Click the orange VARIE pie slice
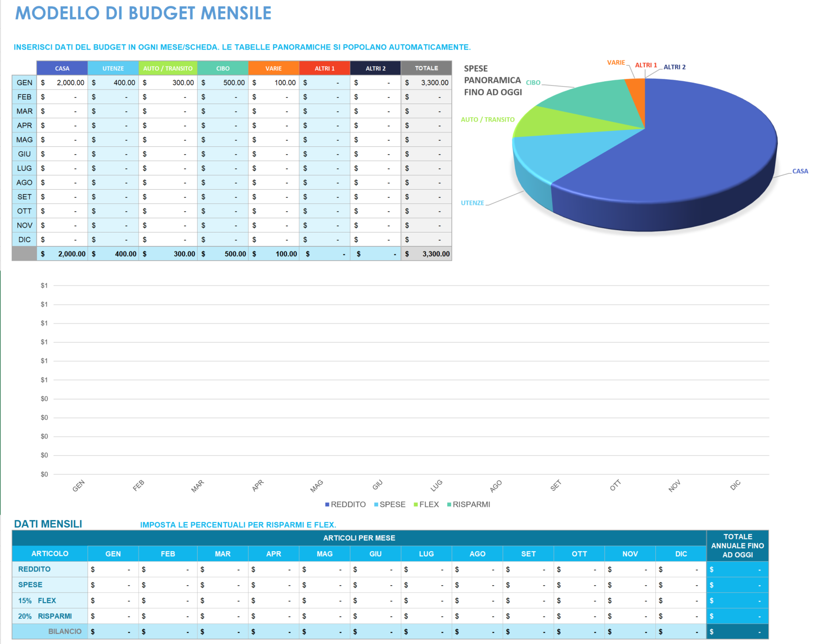 tap(637, 95)
